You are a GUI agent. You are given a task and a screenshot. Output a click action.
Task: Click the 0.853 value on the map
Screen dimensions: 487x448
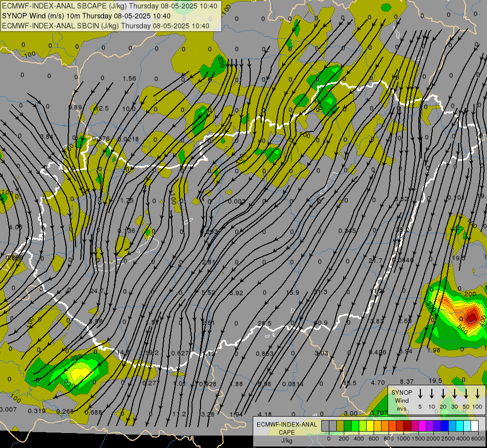(265, 353)
